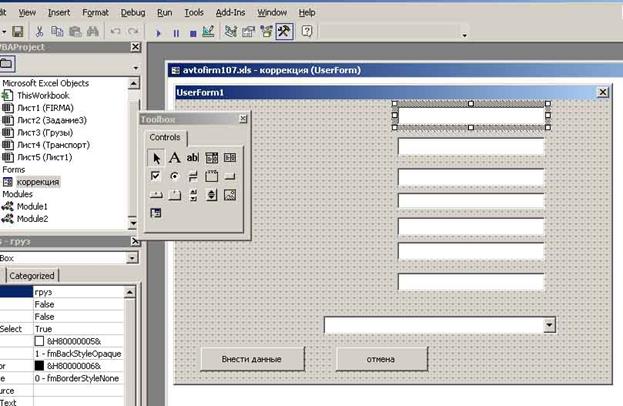Toggle Design Mode icon in the toolbar
Viewport: 623px width, 406px height.
point(208,31)
